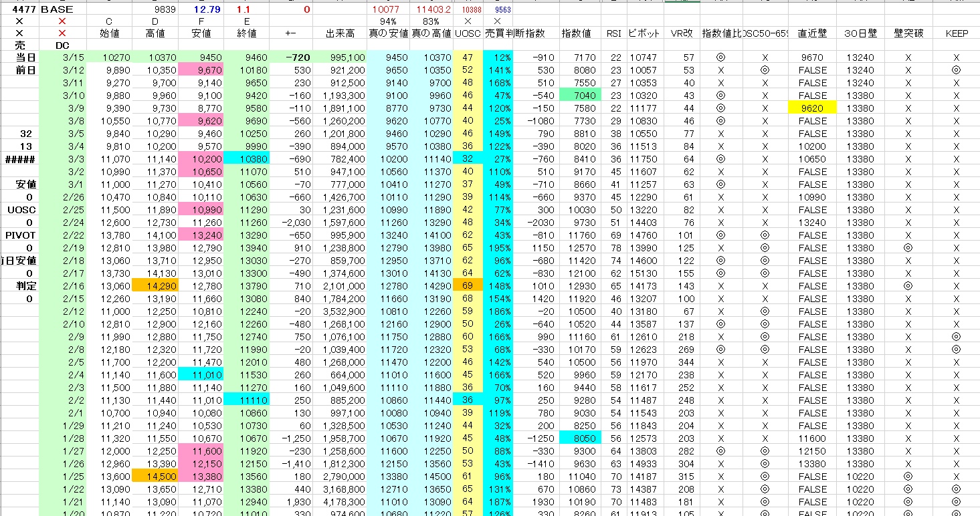Image resolution: width=980 pixels, height=516 pixels.
Task: Select the RSI column header cell
Action: click(613, 33)
